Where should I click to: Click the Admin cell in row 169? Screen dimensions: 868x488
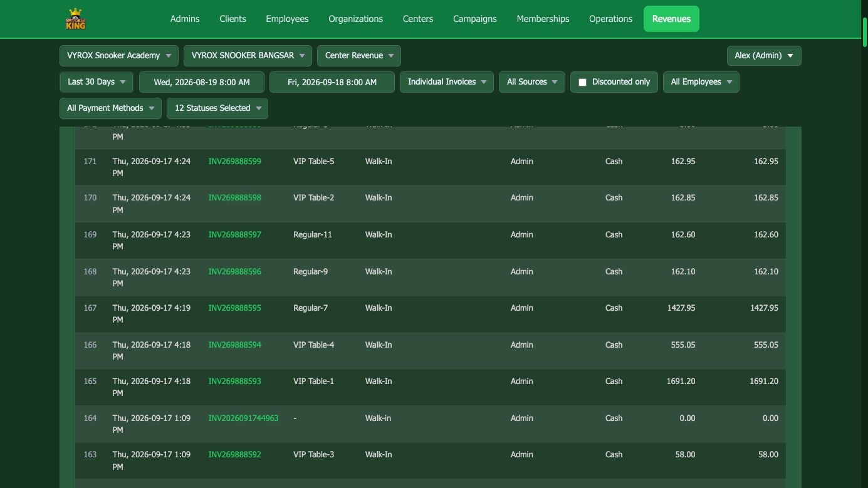[x=521, y=234]
